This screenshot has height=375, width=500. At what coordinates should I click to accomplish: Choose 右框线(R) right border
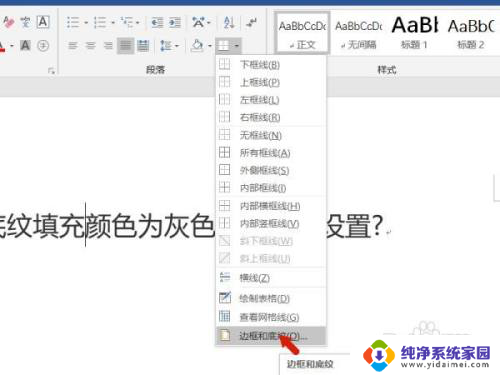point(271,117)
